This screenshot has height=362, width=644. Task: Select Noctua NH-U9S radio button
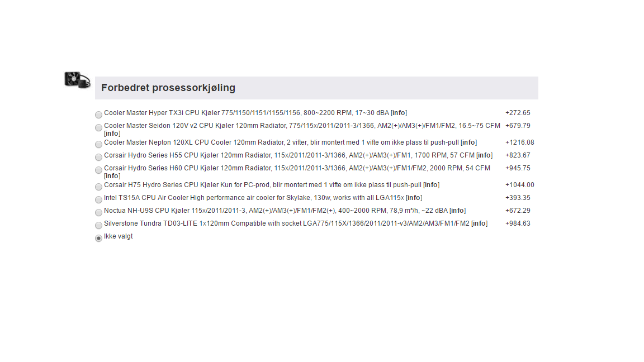click(x=98, y=213)
